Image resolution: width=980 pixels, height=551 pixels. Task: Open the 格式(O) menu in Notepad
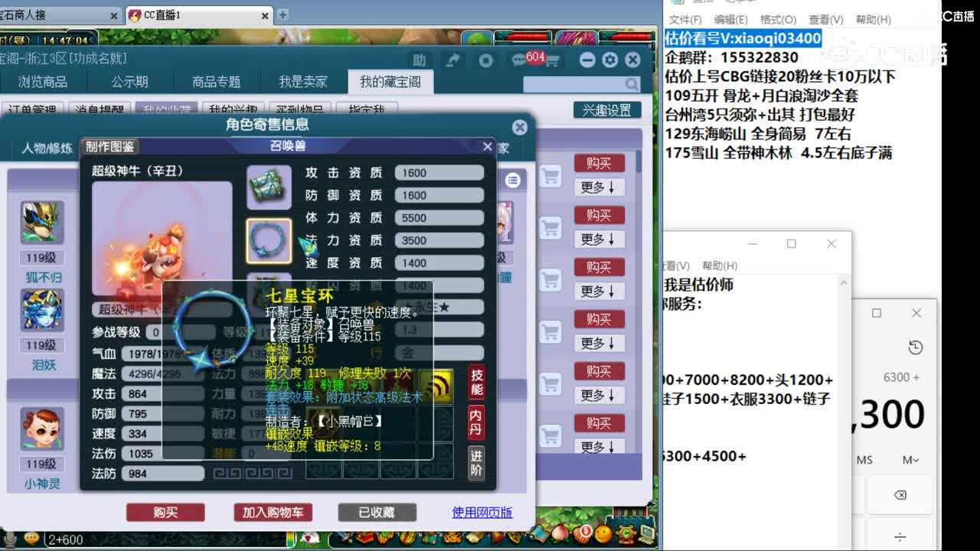(x=779, y=20)
